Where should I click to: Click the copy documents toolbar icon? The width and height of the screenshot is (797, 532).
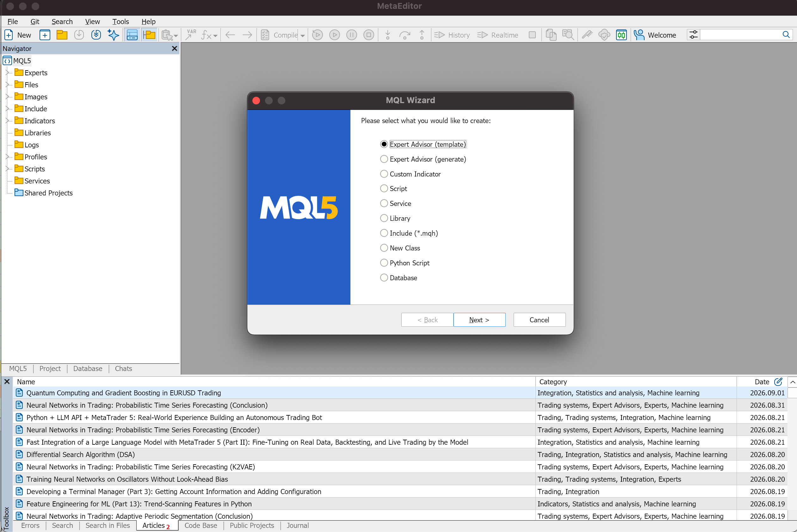pyautogui.click(x=551, y=35)
